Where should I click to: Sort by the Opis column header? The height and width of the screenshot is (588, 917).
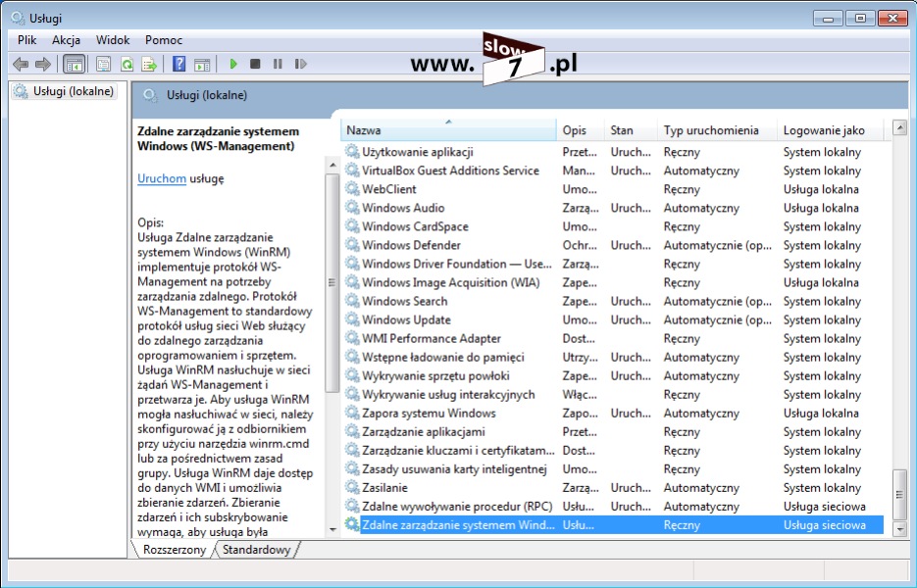[x=581, y=130]
